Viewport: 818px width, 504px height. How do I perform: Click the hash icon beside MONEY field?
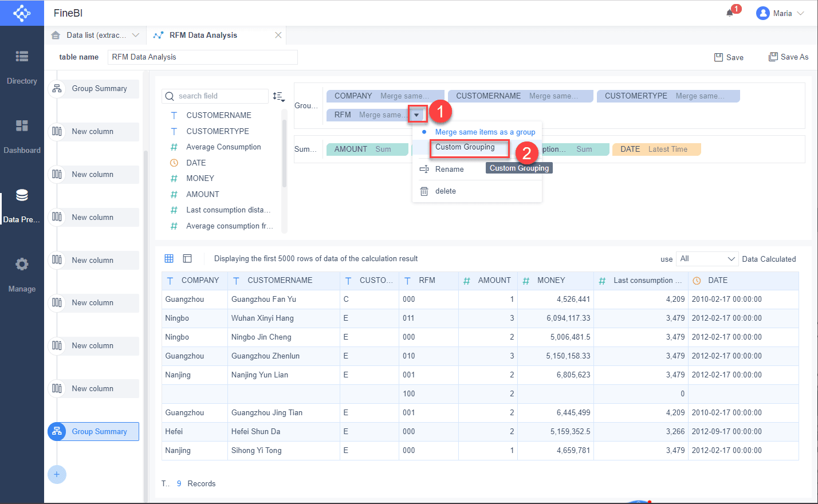[174, 179]
